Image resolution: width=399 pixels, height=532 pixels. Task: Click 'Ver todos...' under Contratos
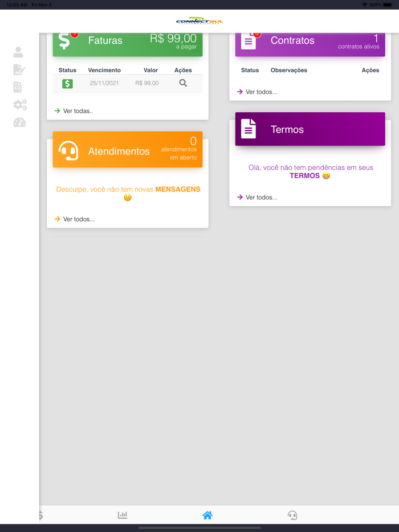tap(261, 92)
